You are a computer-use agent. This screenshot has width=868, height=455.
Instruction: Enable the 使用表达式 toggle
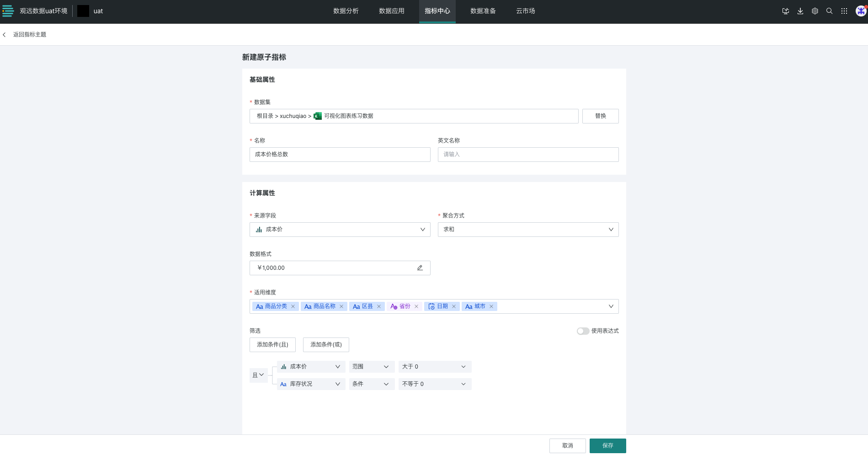pyautogui.click(x=583, y=331)
